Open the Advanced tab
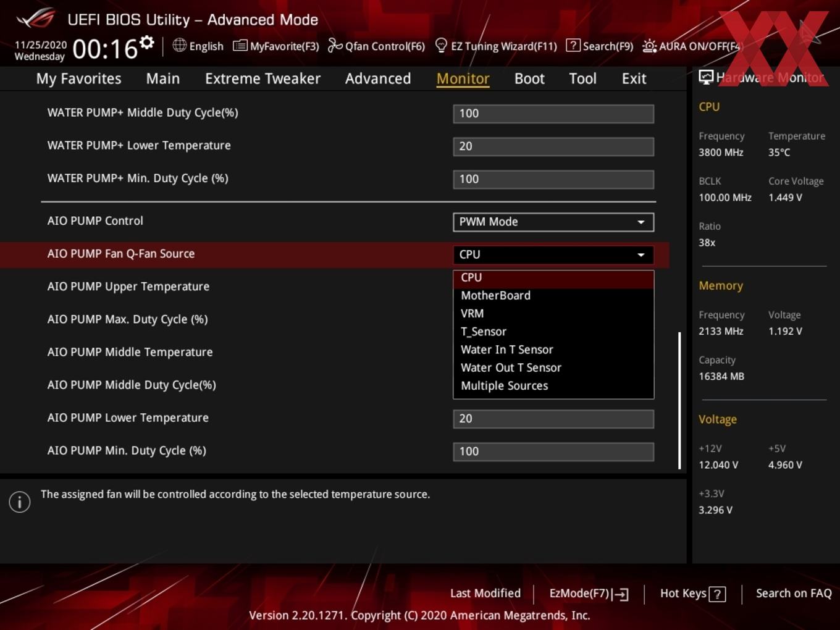The width and height of the screenshot is (840, 630). click(x=378, y=78)
